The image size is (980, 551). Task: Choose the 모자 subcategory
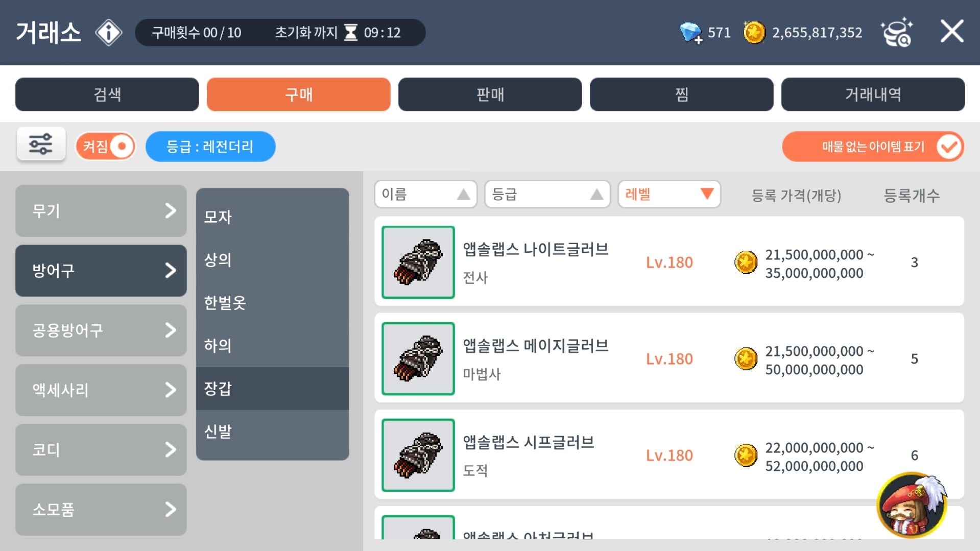click(272, 217)
